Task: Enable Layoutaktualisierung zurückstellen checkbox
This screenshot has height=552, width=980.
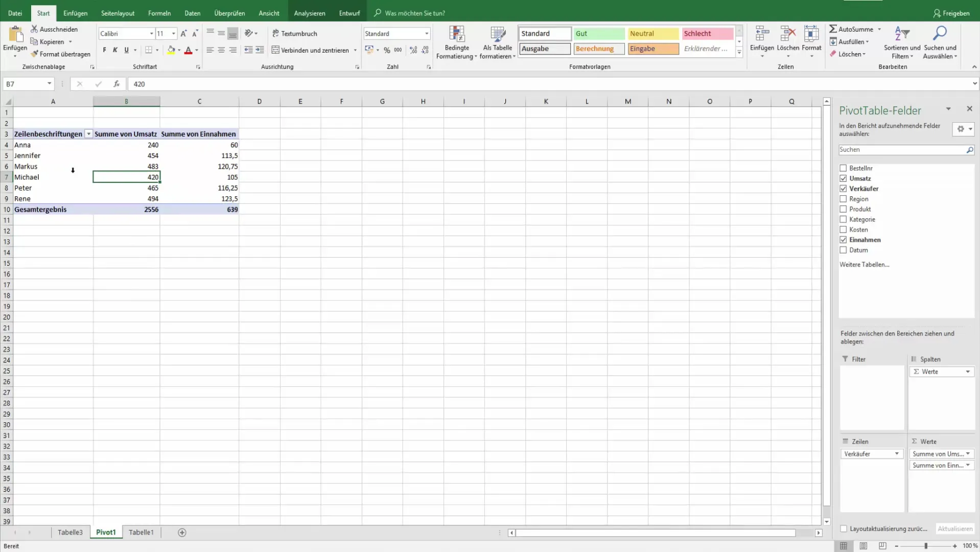Action: 844,529
